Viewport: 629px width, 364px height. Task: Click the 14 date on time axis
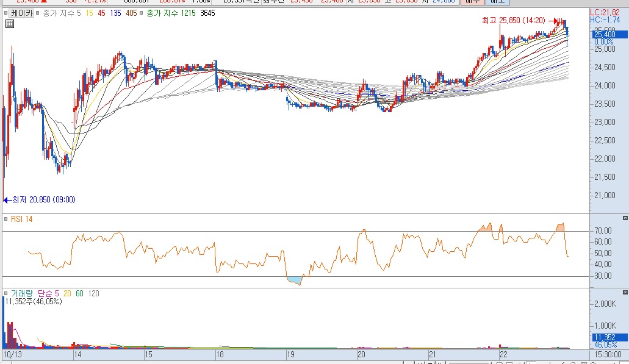click(x=77, y=354)
